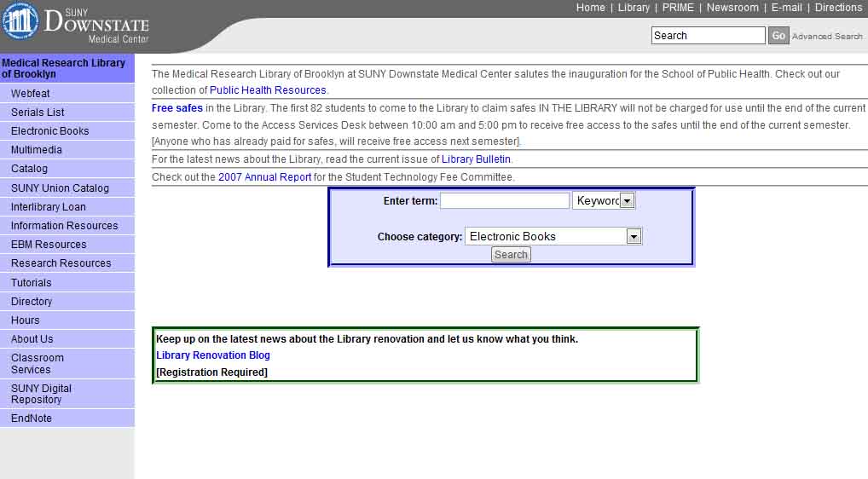This screenshot has height=479, width=868.
Task: Open Directions in top navigation
Action: pyautogui.click(x=838, y=8)
